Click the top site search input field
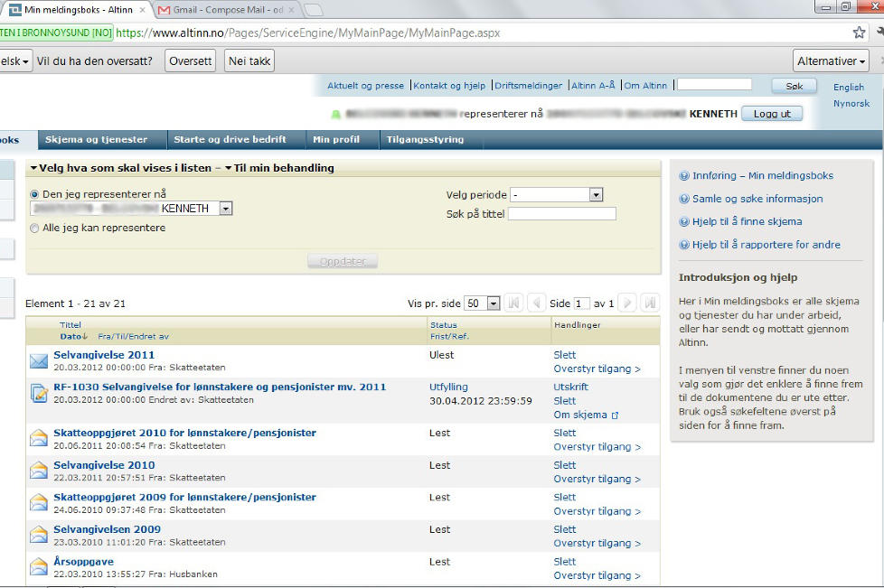The width and height of the screenshot is (884, 588). tap(714, 85)
